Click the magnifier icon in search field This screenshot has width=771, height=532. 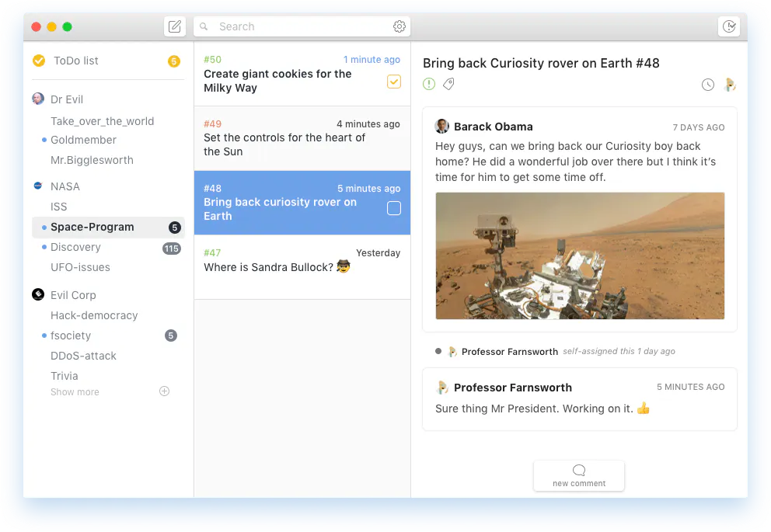pyautogui.click(x=204, y=26)
